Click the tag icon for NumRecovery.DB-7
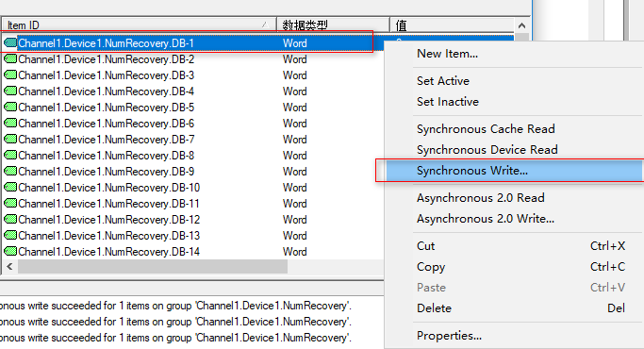Viewport: 644px width, 349px height. (x=10, y=139)
